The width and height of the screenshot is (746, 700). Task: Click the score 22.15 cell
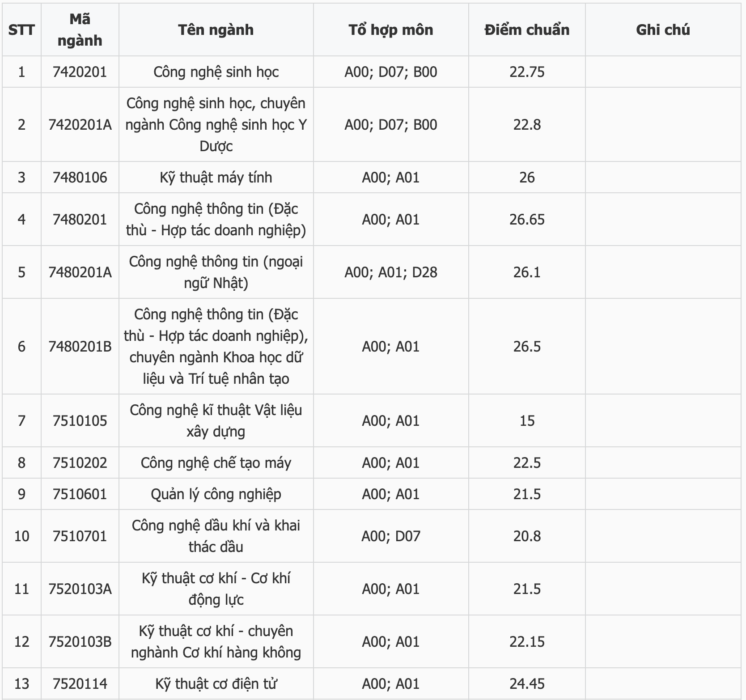pyautogui.click(x=527, y=642)
